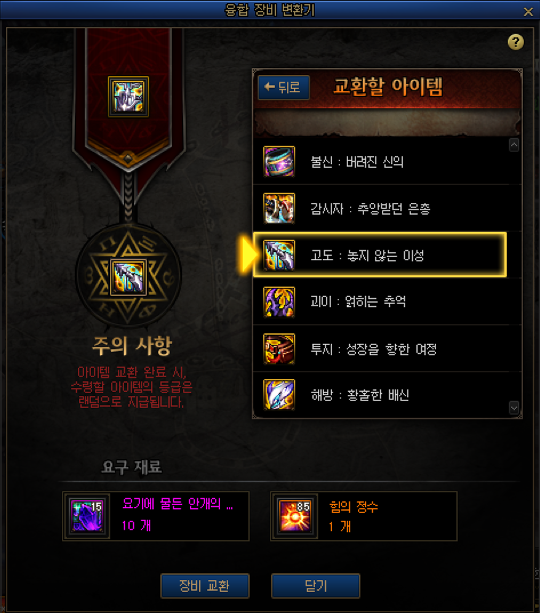The width and height of the screenshot is (540, 613).
Task: Go back with the 뒤로 button
Action: pyautogui.click(x=283, y=87)
